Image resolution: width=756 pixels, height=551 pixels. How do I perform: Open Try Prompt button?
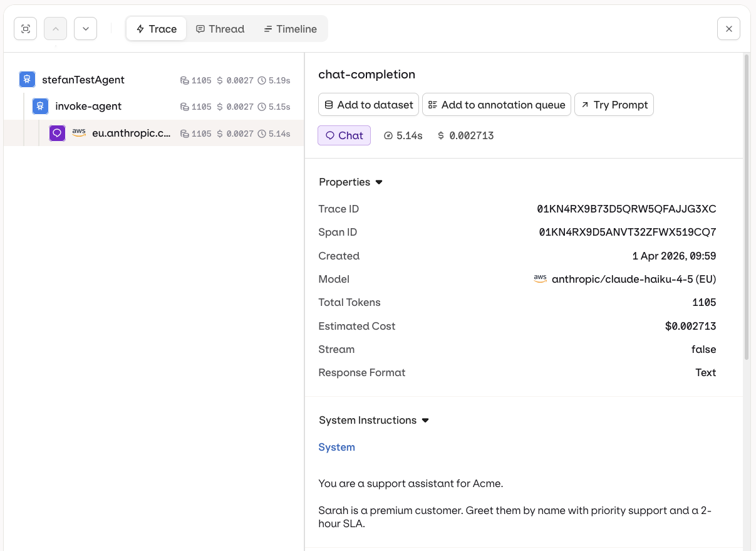614,105
